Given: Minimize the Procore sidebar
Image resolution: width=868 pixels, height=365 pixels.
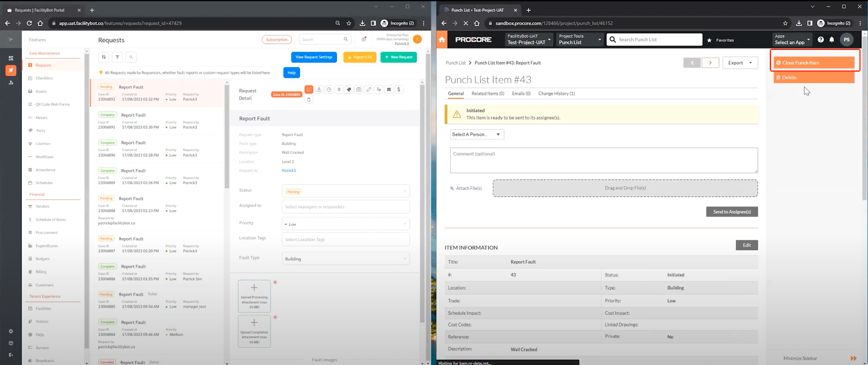Looking at the screenshot, I should [x=819, y=358].
